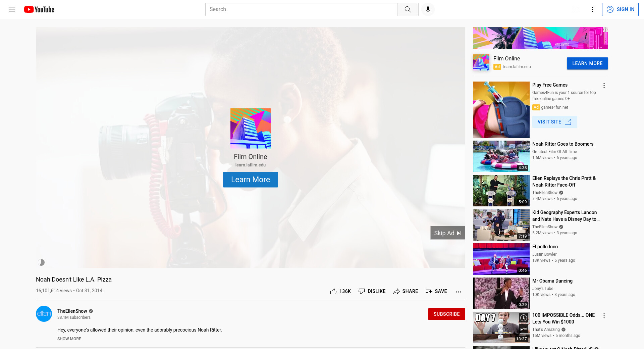Image resolution: width=644 pixels, height=349 pixels.
Task: Activate voice search microphone
Action: coord(428,9)
